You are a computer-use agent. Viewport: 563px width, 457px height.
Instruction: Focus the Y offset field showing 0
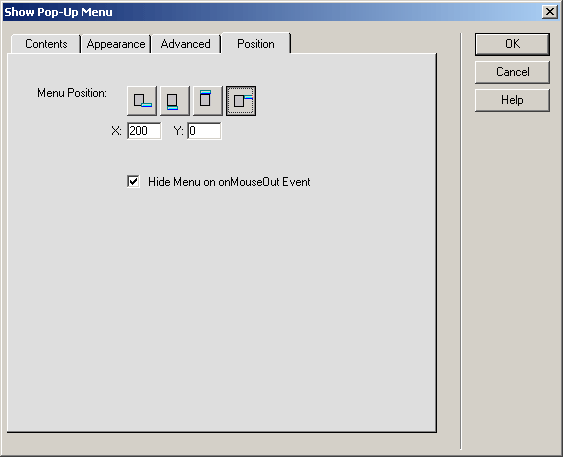pyautogui.click(x=204, y=131)
